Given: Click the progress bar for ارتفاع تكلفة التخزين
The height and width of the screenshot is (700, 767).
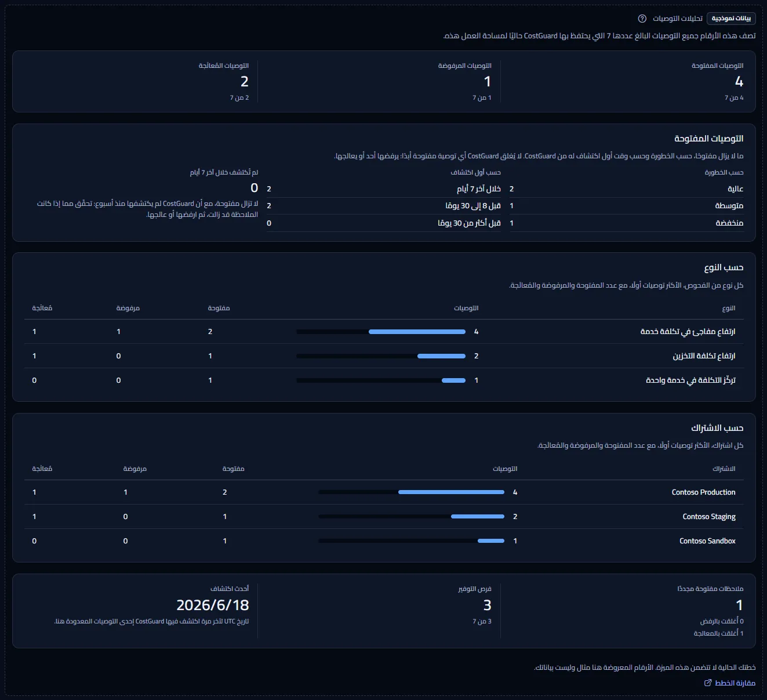Looking at the screenshot, I should (381, 356).
